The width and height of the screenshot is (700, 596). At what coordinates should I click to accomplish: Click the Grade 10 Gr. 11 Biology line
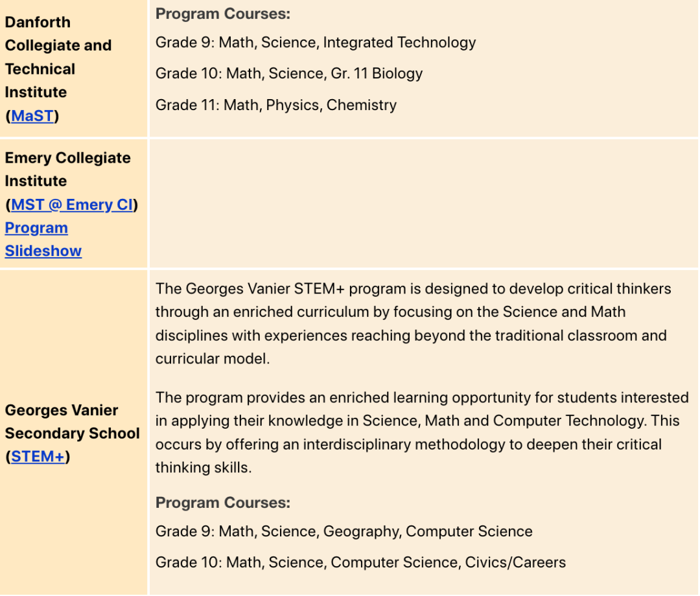(289, 74)
